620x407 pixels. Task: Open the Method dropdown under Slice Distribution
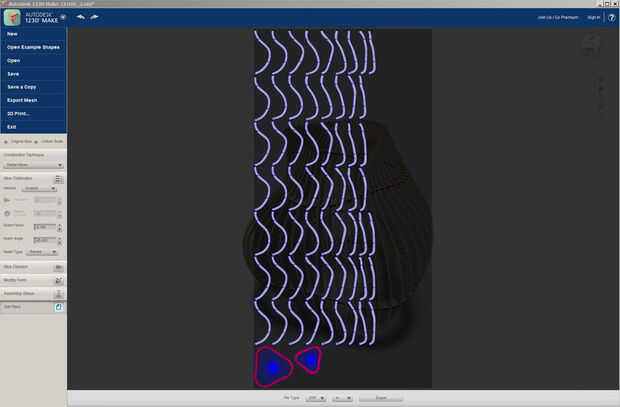click(39, 189)
